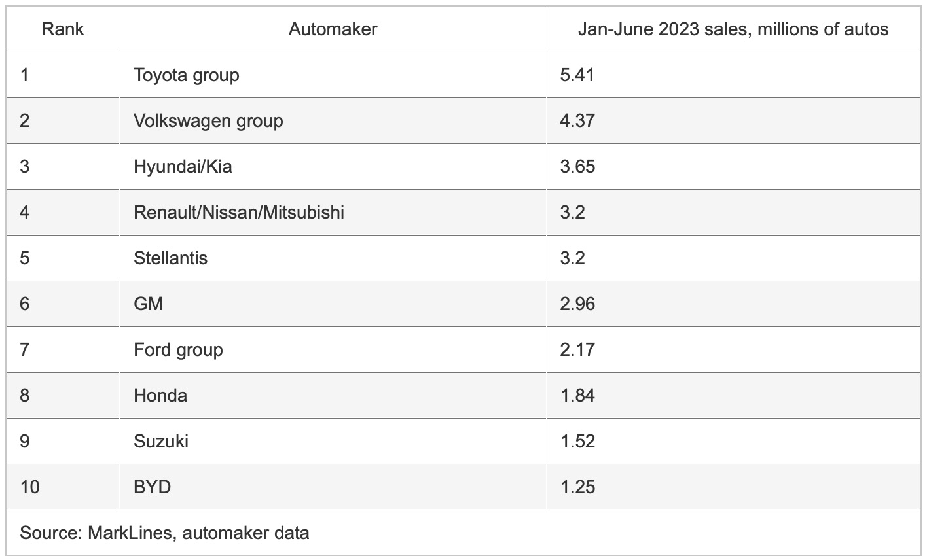Select the 2.96 sales figure
The height and width of the screenshot is (560, 927).
click(x=577, y=304)
